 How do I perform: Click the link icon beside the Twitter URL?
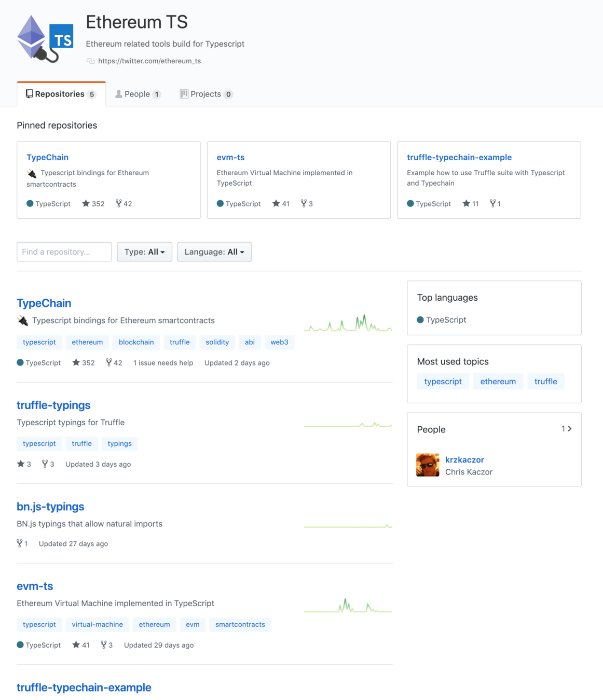point(91,61)
